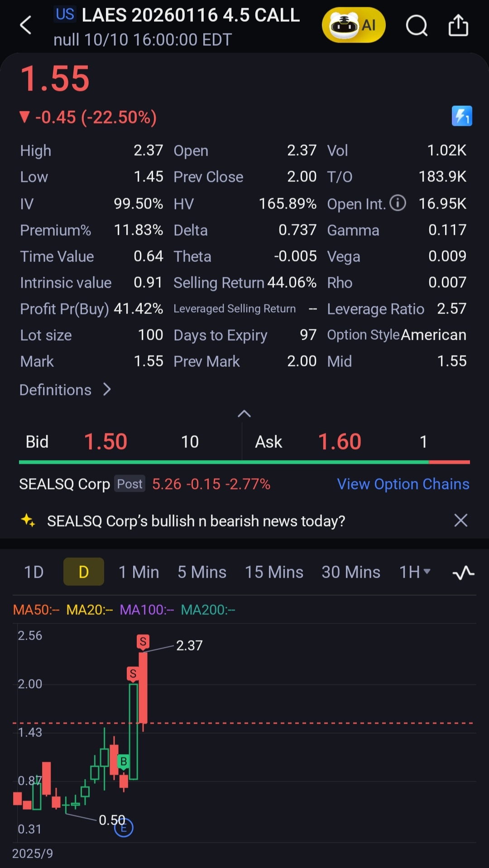Open the AI assistant mascot button
The height and width of the screenshot is (868, 489).
coord(353,25)
